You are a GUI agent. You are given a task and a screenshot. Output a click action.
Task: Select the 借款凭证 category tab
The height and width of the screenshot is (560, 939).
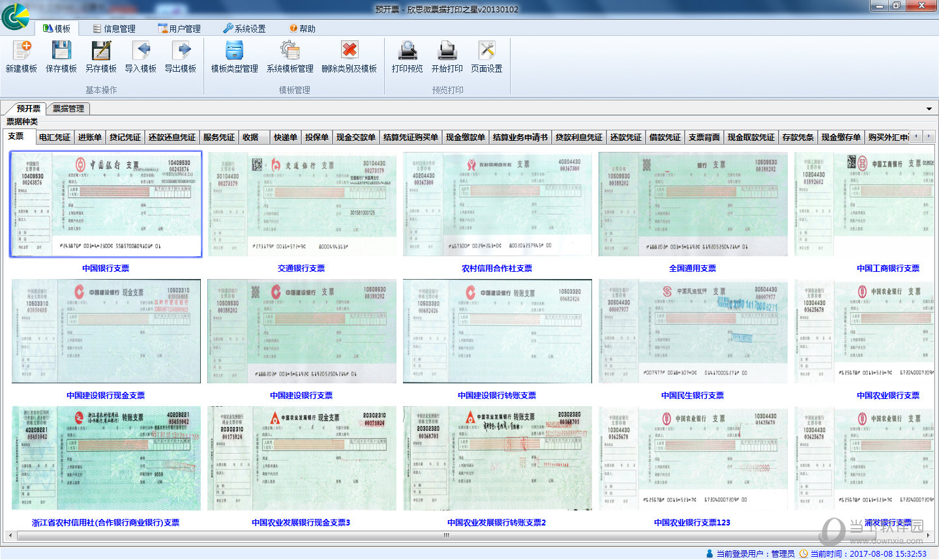665,137
